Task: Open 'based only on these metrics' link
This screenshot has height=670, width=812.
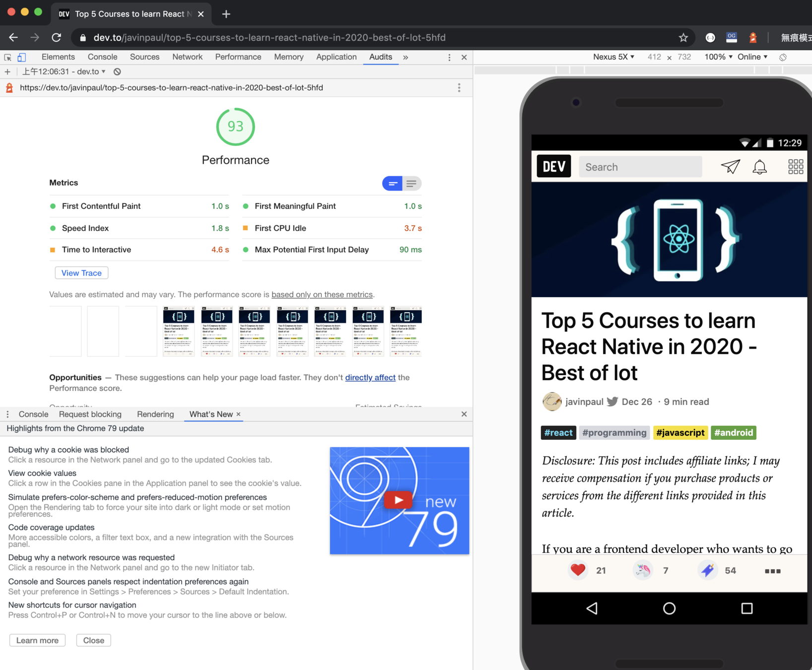Action: tap(322, 294)
